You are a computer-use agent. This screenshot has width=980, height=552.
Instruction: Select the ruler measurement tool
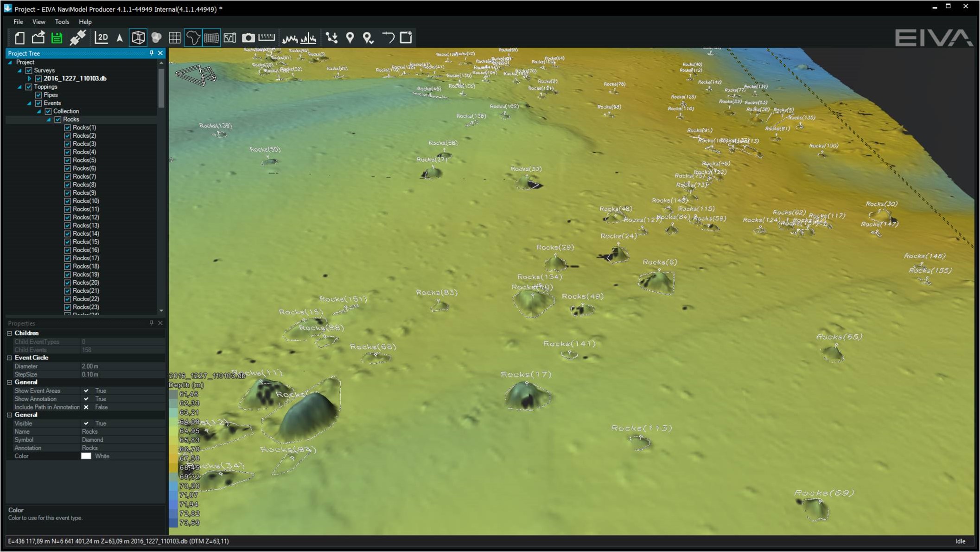[x=267, y=38]
